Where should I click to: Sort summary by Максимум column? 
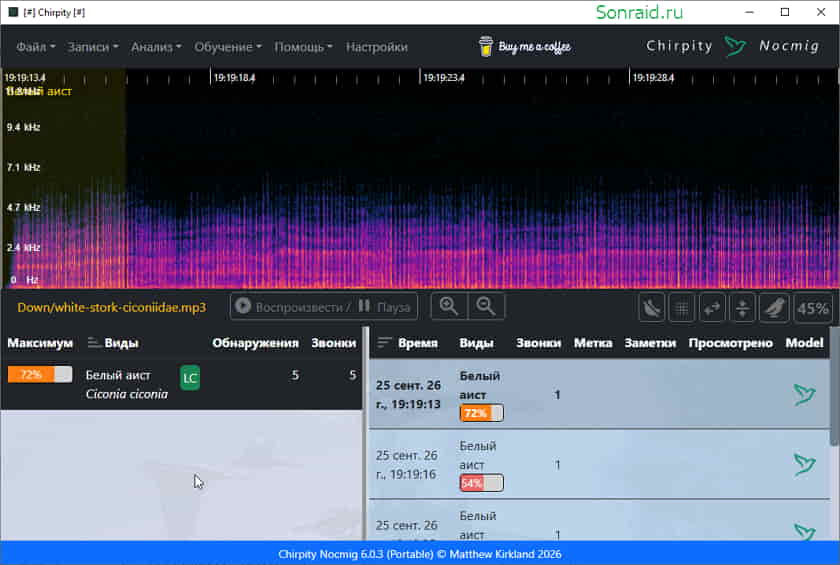(40, 343)
